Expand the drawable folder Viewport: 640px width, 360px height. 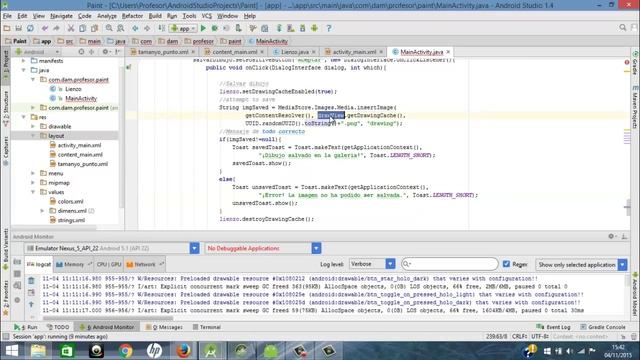click(x=33, y=127)
